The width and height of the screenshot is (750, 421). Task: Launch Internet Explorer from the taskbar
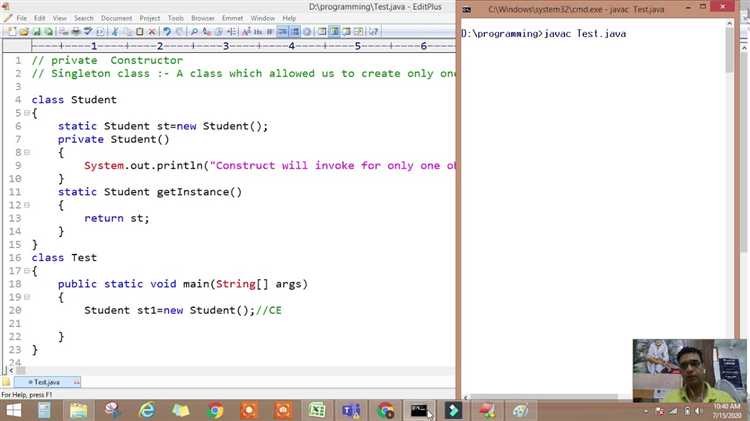[147, 410]
